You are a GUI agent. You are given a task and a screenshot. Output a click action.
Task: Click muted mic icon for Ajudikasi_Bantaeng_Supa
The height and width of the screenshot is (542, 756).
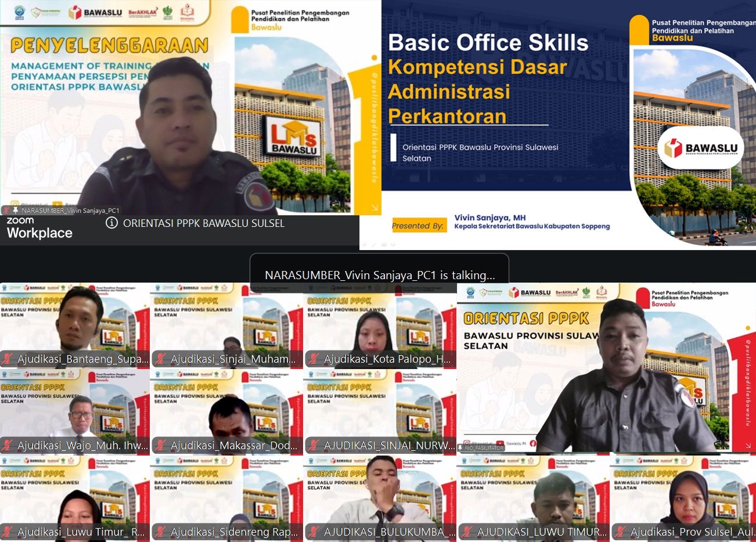click(8, 359)
